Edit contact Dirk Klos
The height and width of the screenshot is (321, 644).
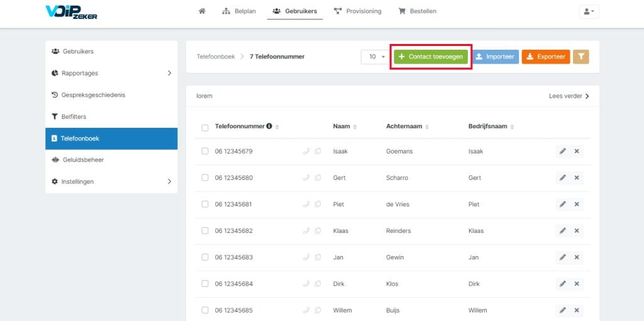pos(563,284)
